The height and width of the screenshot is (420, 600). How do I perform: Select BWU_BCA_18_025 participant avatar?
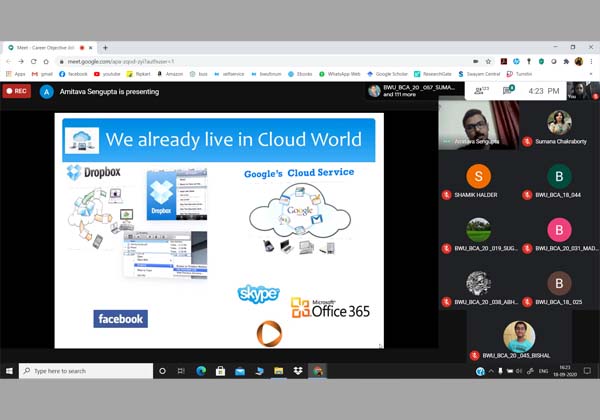pos(559,283)
